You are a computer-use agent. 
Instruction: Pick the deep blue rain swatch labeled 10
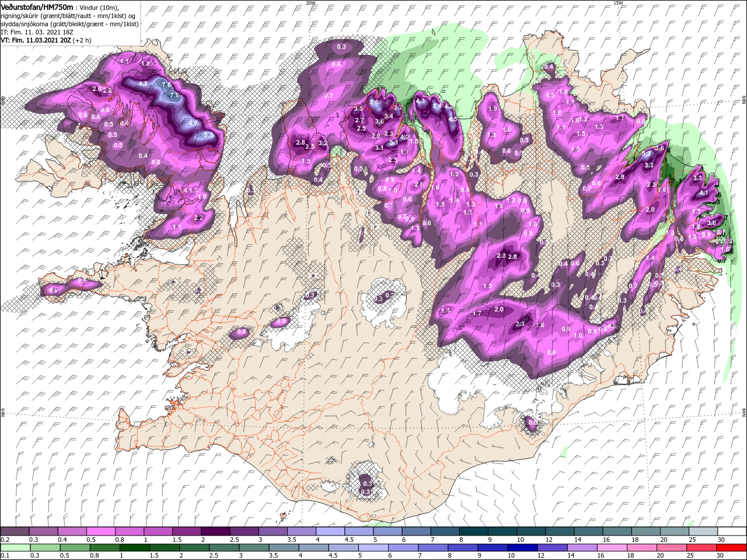click(x=522, y=547)
